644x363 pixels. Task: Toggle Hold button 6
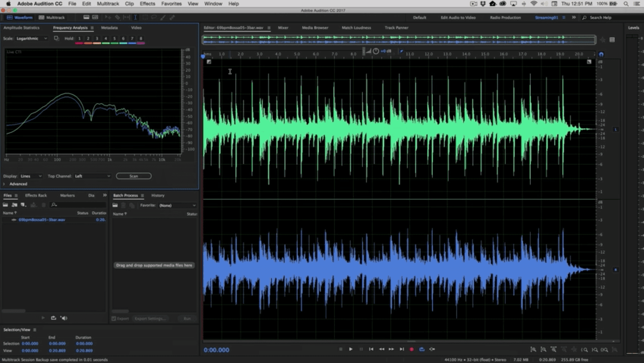123,39
